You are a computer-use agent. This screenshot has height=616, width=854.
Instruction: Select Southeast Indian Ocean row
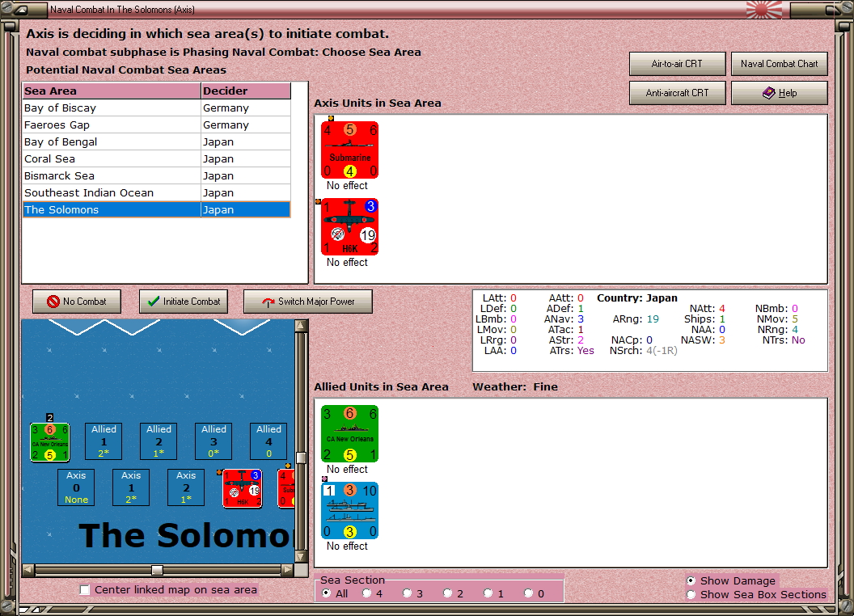tap(156, 192)
